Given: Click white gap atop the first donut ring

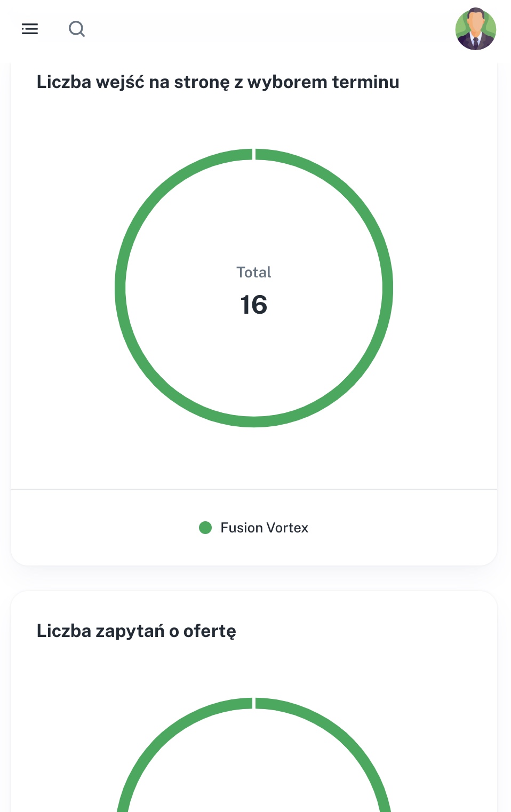Looking at the screenshot, I should tap(254, 154).
